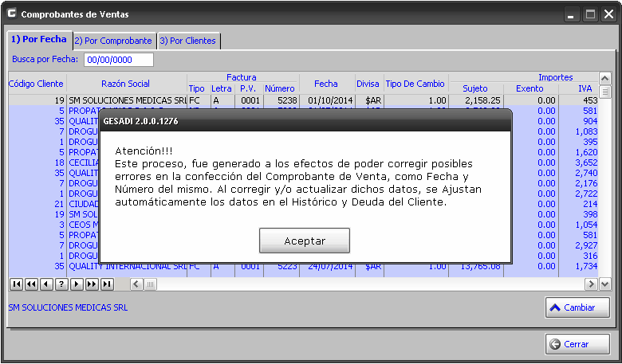
Task: Click the 'Código Cliente' column header
Action: pos(36,84)
